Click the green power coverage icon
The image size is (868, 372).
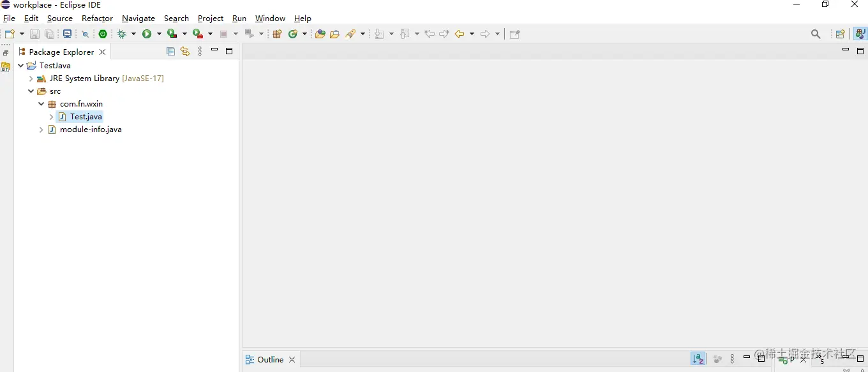coord(103,34)
